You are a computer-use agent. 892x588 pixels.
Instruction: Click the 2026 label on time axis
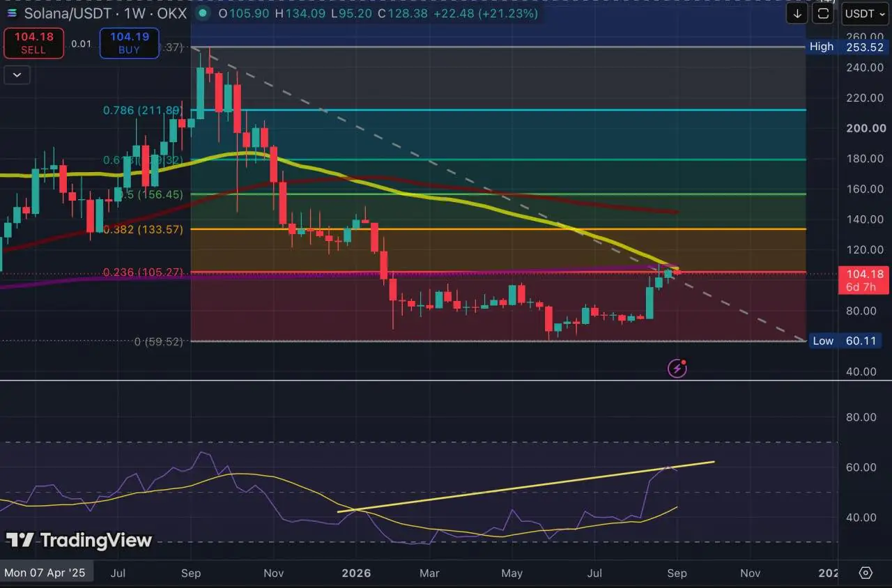click(357, 573)
